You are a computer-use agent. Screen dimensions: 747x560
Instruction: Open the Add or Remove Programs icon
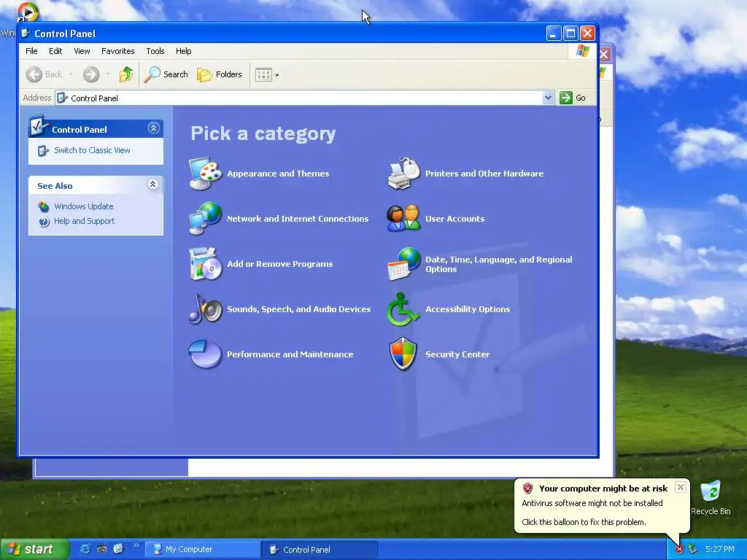(205, 264)
